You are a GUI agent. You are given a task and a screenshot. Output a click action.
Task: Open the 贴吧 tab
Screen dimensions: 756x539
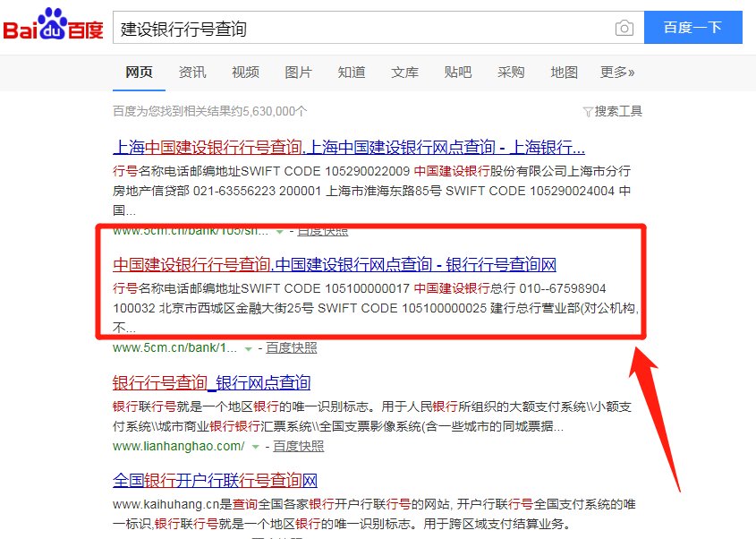[458, 73]
